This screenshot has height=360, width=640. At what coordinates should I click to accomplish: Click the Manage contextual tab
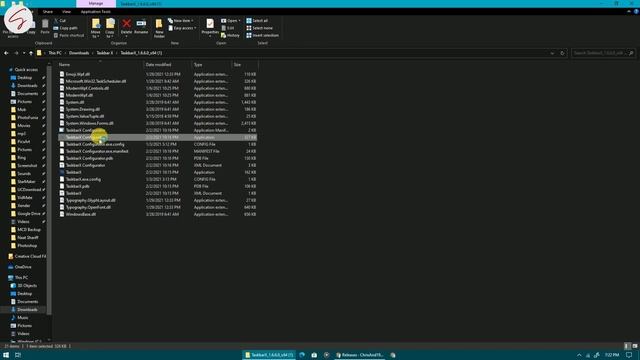[96, 4]
